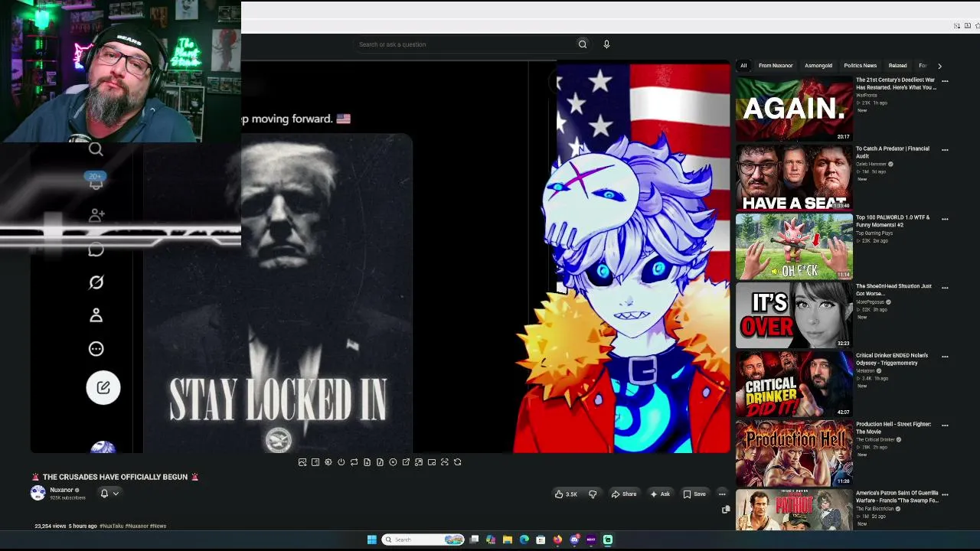Viewport: 980px width, 551px height.
Task: Open options menu for To Catch A Predator video
Action: click(945, 150)
